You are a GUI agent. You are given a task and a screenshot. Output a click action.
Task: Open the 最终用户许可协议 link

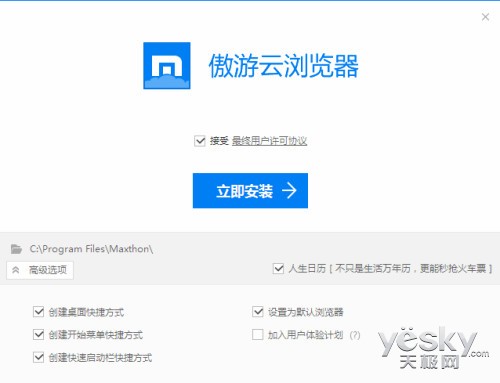click(269, 141)
